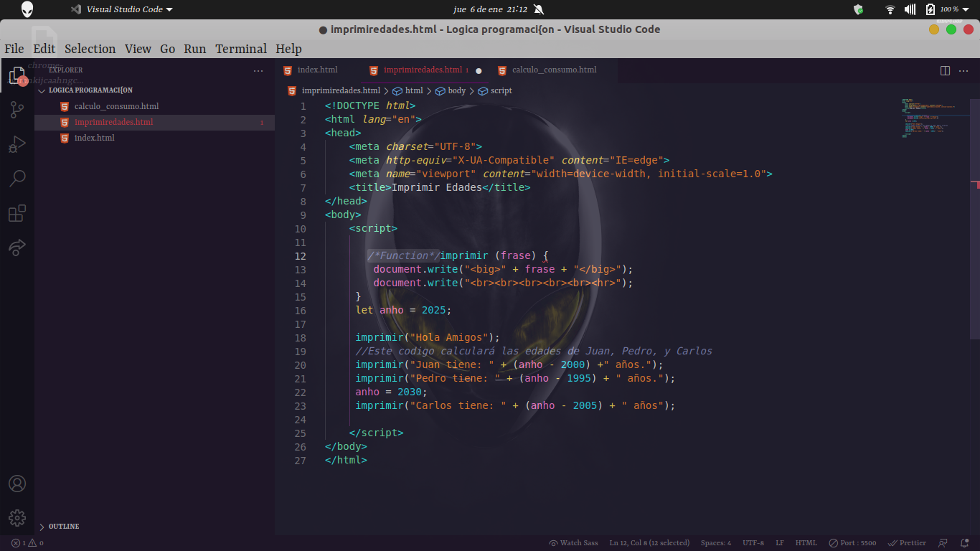Open the Go menu
Screen dimensions: 980x551
coord(167,49)
